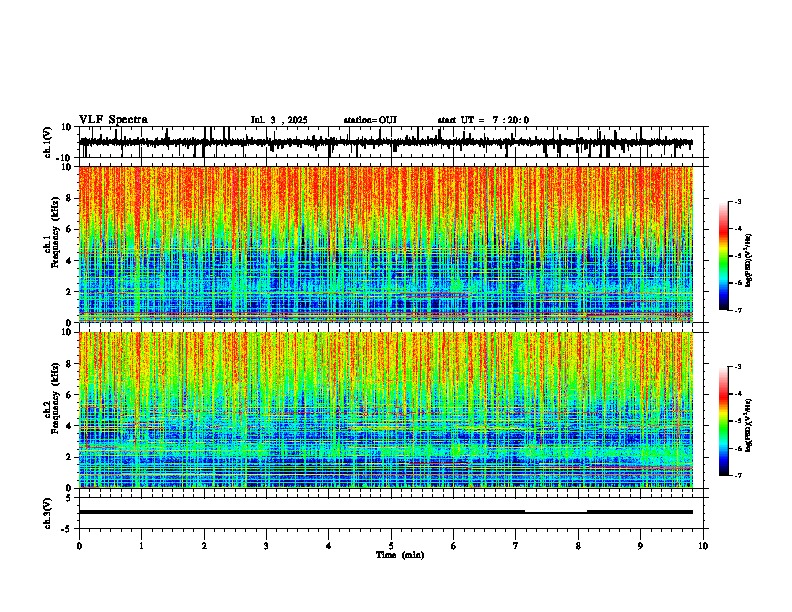
Task: Click the "8" kHz tick on ch.1 frequency axis
Action: point(70,198)
